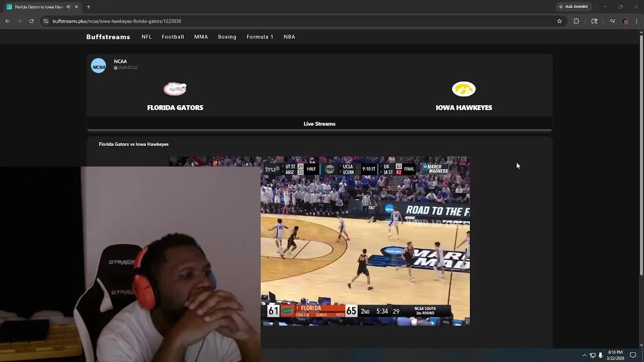Go back with browser back arrow

(x=8, y=21)
